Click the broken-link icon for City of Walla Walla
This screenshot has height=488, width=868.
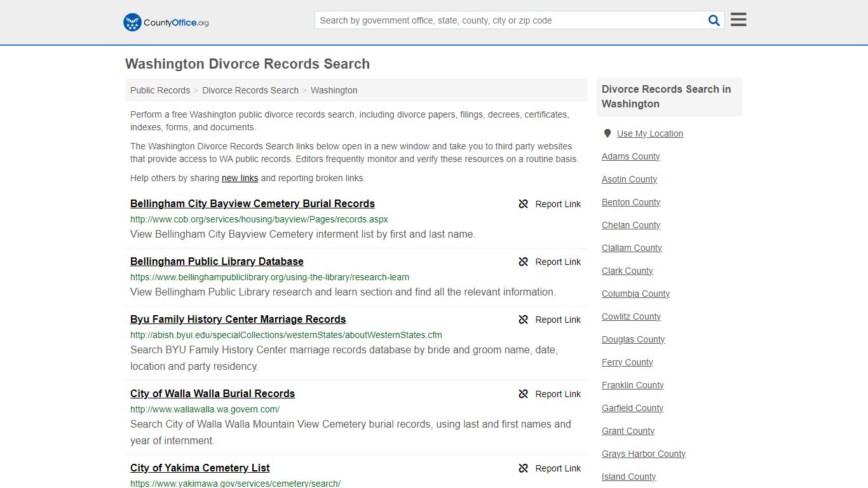[x=524, y=394]
